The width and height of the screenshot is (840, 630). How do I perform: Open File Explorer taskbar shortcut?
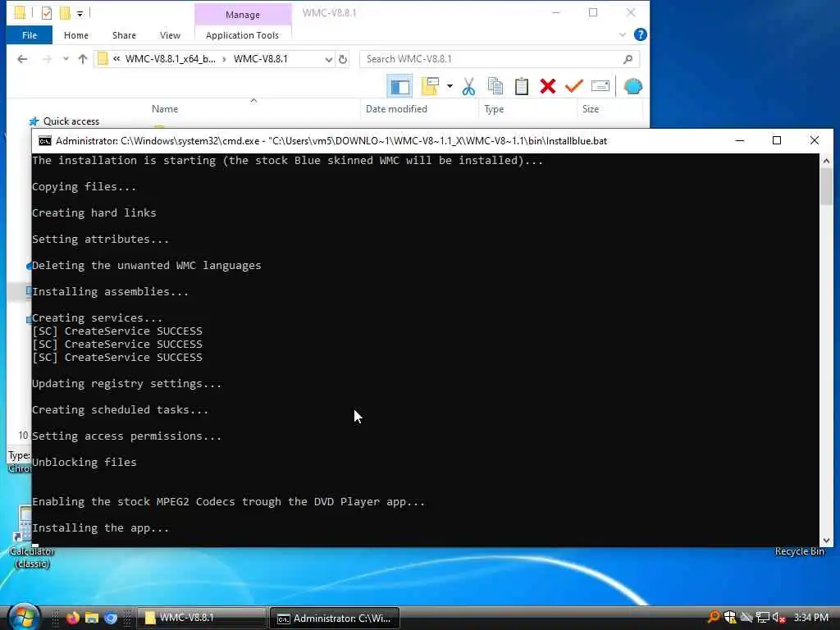coord(92,618)
